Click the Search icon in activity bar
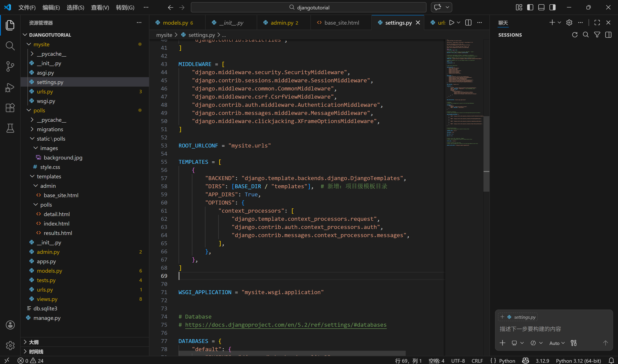This screenshot has height=364, width=618. tap(10, 46)
